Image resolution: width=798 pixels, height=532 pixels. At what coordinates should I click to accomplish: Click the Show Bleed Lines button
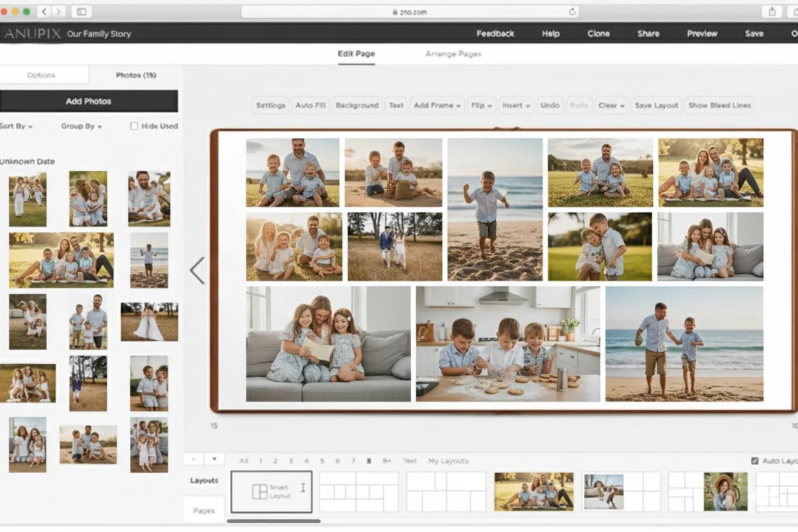click(719, 106)
